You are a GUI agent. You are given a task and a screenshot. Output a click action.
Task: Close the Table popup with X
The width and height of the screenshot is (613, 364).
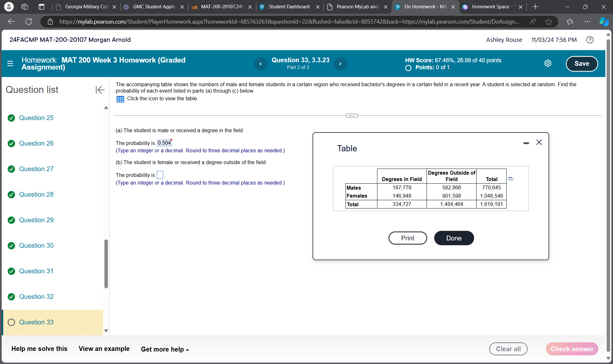[x=539, y=142]
